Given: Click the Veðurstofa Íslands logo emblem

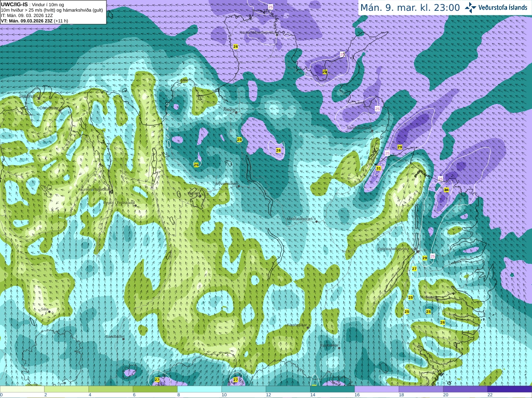Looking at the screenshot, I should 470,7.
